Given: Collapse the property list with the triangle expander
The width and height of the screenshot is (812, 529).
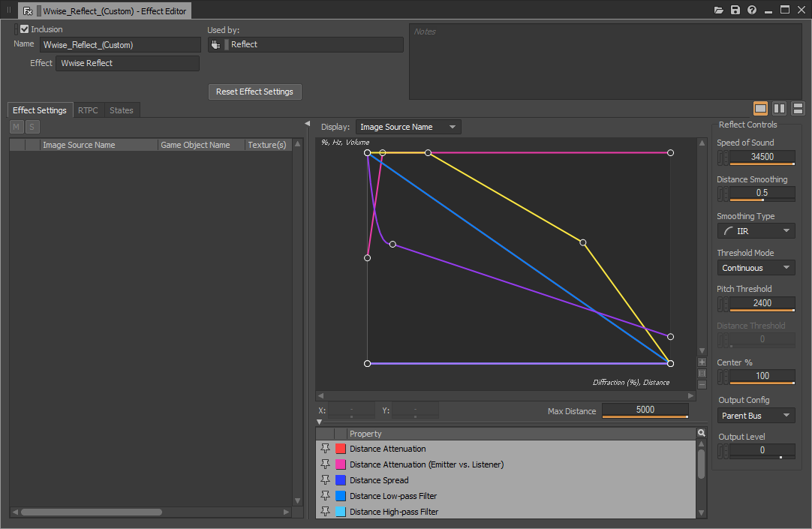Looking at the screenshot, I should (320, 422).
